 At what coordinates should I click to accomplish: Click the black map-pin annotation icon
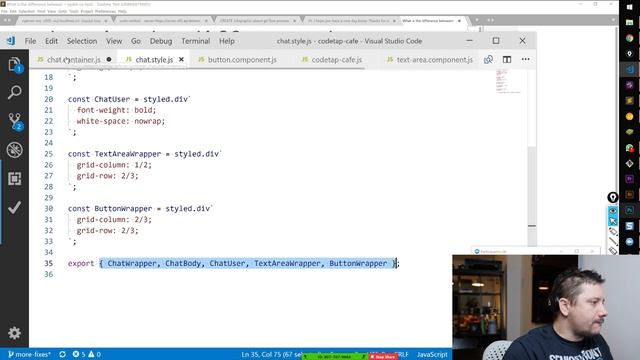click(x=613, y=198)
